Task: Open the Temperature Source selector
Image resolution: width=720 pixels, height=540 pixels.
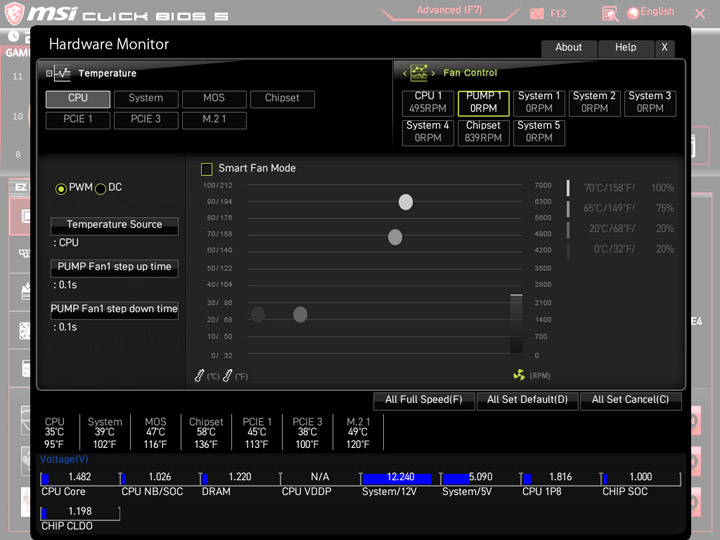Action: [x=114, y=225]
